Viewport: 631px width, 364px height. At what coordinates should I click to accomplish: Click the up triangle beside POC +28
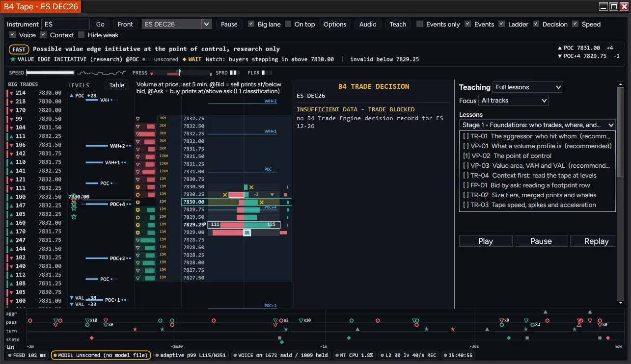click(72, 96)
